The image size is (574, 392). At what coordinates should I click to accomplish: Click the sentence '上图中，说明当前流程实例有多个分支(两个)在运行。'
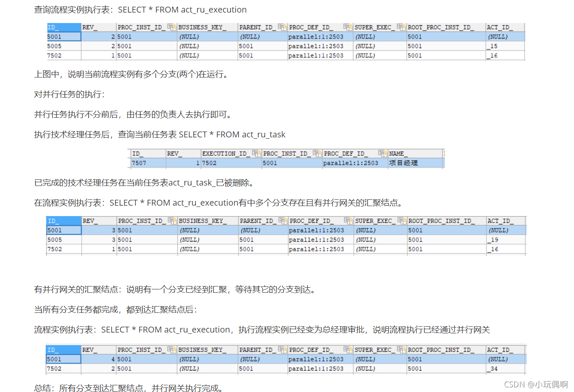click(131, 75)
